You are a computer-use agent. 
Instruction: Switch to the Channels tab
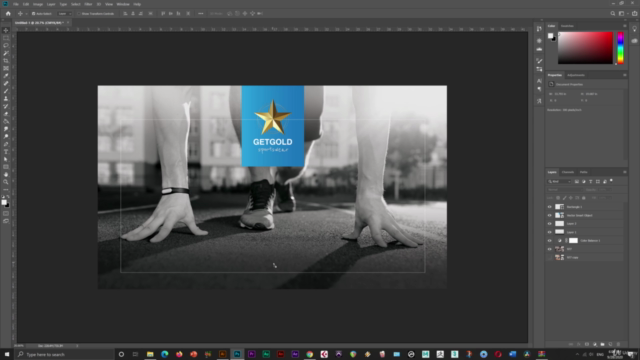tap(568, 172)
